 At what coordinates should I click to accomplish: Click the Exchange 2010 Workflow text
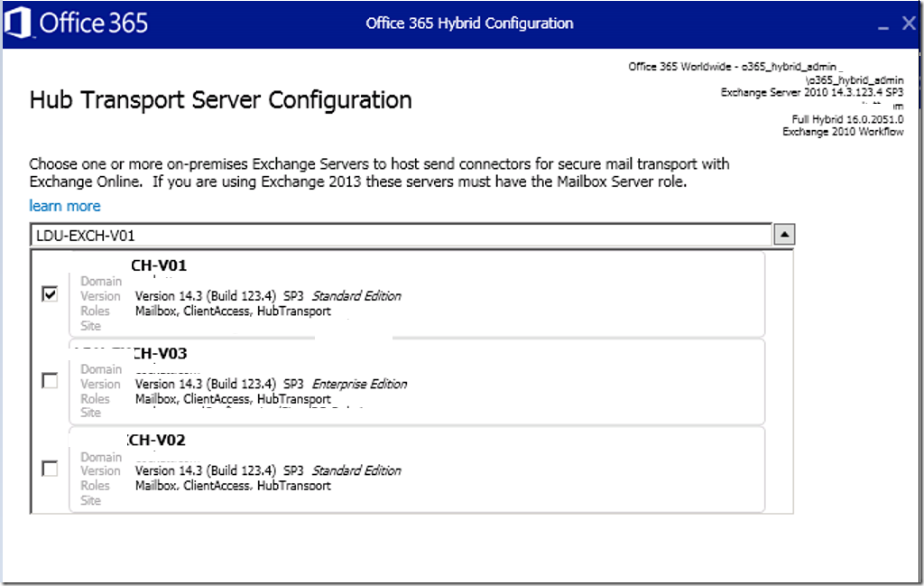(843, 132)
